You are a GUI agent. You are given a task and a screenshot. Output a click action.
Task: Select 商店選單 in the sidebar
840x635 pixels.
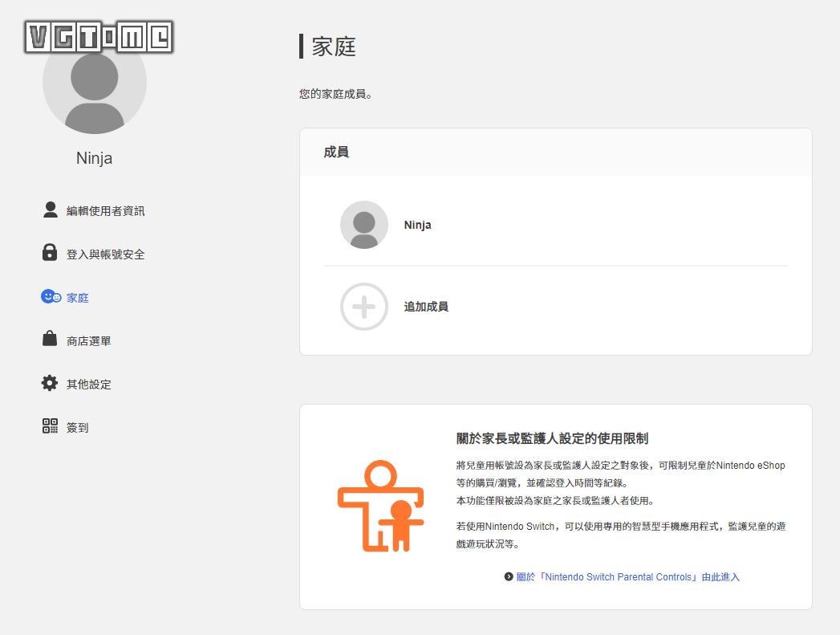pos(90,340)
